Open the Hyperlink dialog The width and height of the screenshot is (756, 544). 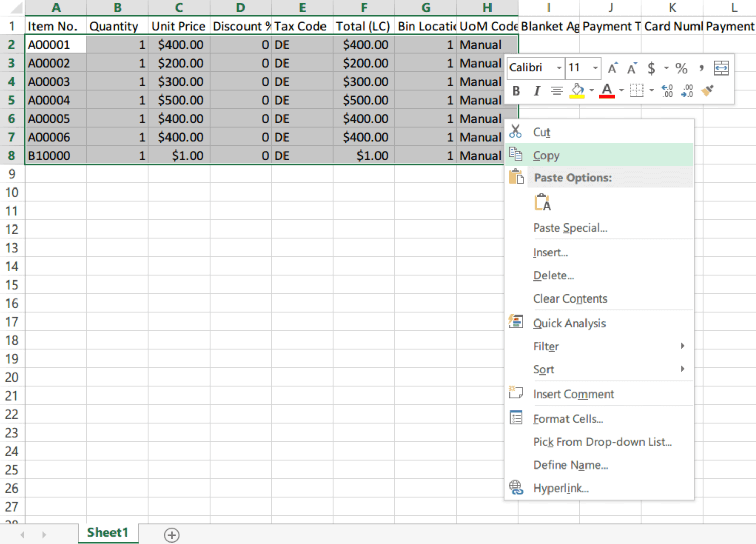pyautogui.click(x=599, y=488)
